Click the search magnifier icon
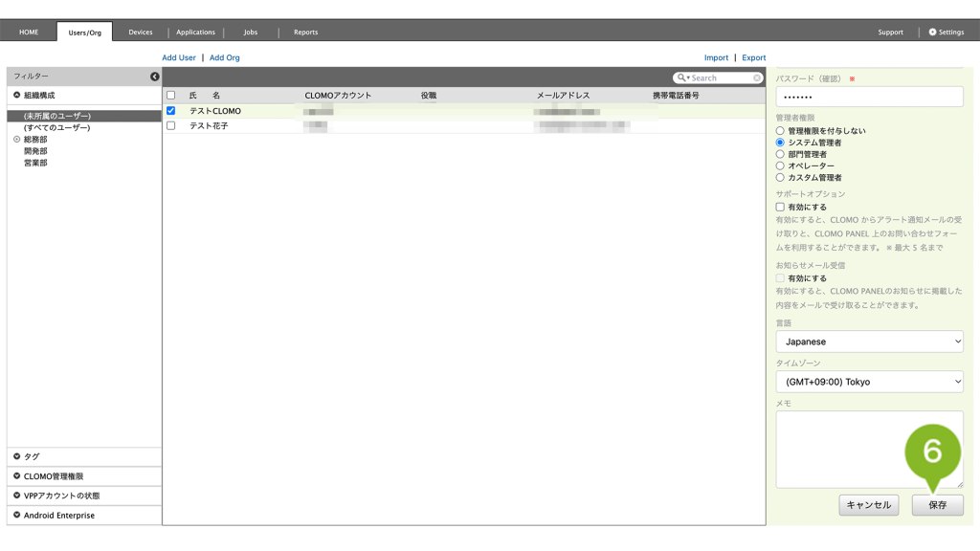 [681, 77]
